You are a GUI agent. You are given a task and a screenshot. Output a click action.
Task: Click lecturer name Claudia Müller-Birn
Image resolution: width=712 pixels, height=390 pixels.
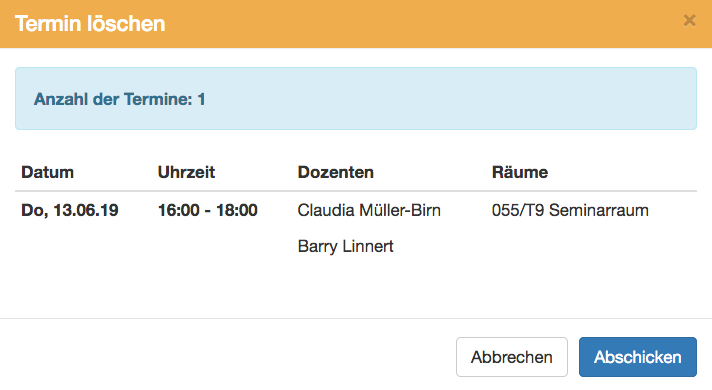[x=369, y=210]
